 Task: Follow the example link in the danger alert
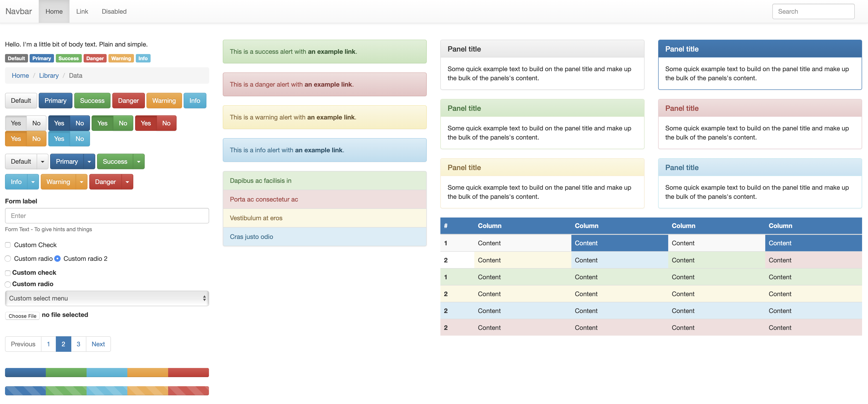(x=329, y=84)
